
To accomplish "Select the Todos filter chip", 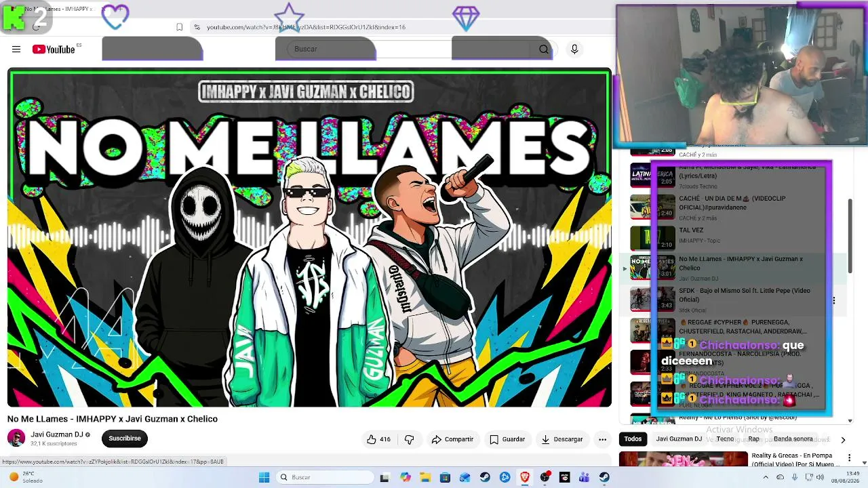I will point(633,439).
